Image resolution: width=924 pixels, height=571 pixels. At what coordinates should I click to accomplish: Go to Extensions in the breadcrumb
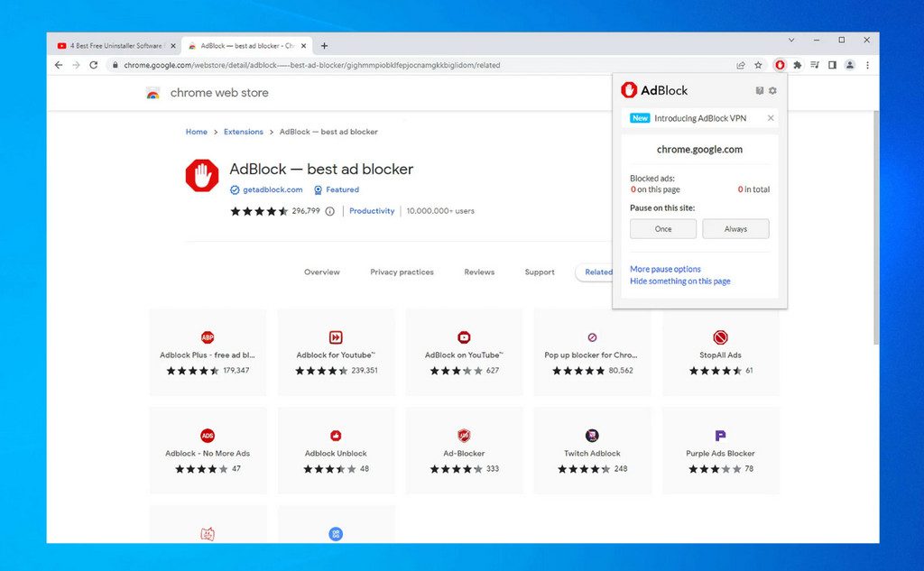(x=244, y=132)
